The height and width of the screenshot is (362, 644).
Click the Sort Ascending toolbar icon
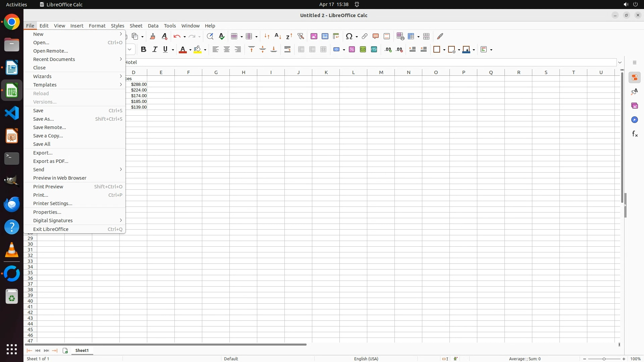coord(278,36)
